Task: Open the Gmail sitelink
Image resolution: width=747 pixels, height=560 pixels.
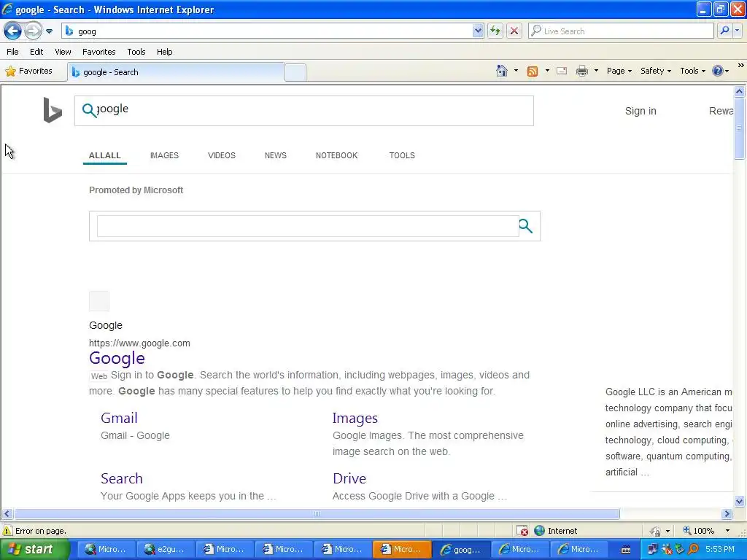Action: 119,418
